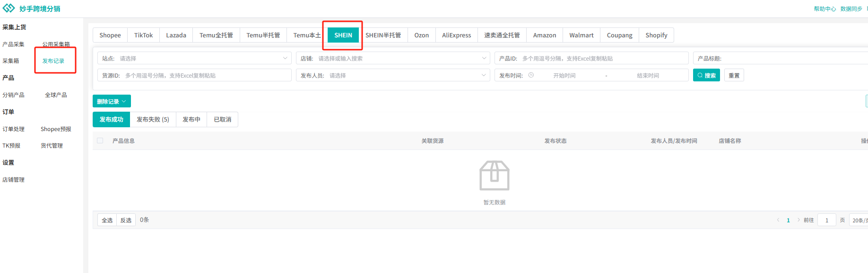868x273 pixels.
Task: Click the 全选 button
Action: tap(107, 220)
